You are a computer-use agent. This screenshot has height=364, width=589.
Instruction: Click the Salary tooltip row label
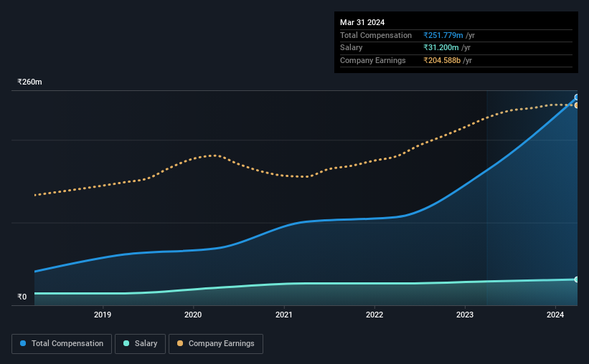[x=352, y=48]
